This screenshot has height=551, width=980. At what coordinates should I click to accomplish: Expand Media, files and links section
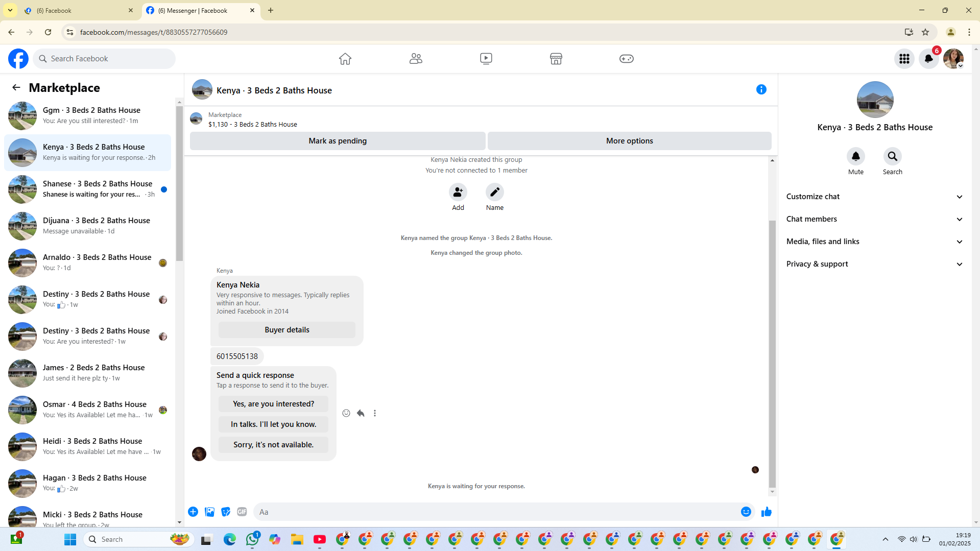[875, 242]
